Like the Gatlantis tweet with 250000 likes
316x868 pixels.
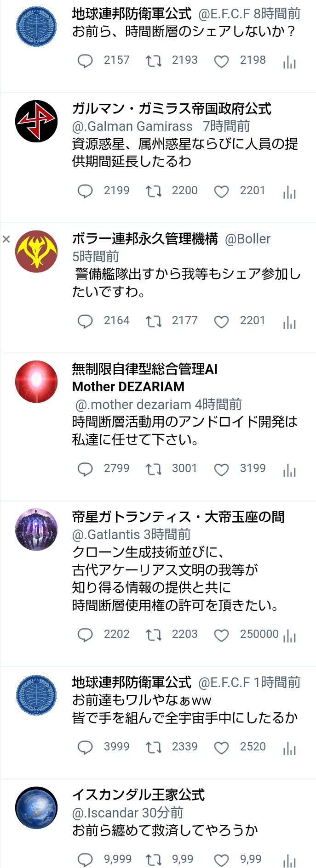(221, 635)
